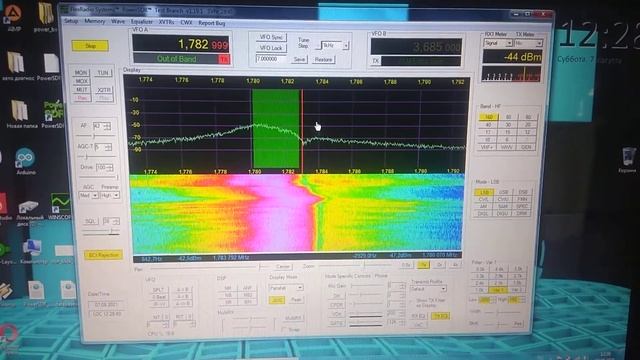Click the VFO B TX indicator box
640x360 pixels.
coord(376,61)
